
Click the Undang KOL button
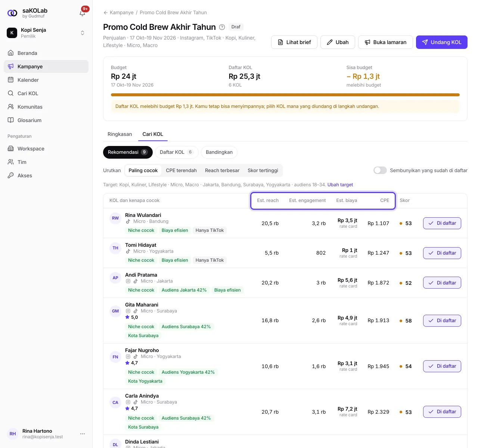click(x=442, y=42)
